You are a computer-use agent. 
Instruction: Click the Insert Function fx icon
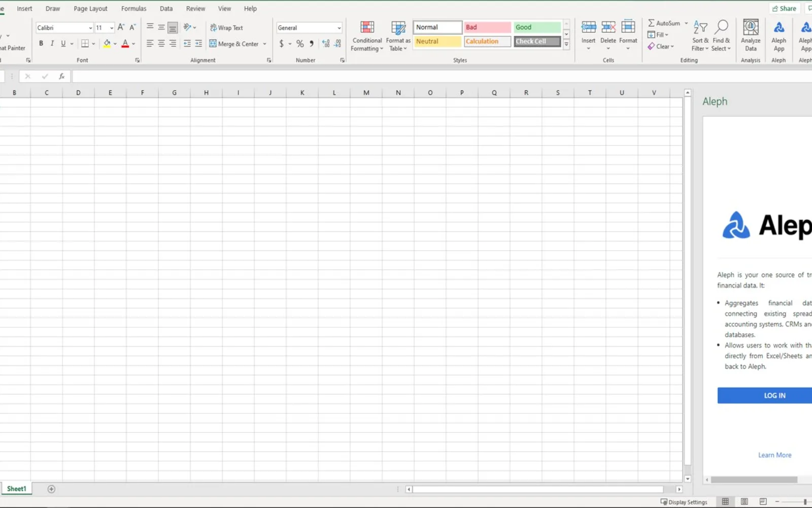click(x=61, y=77)
